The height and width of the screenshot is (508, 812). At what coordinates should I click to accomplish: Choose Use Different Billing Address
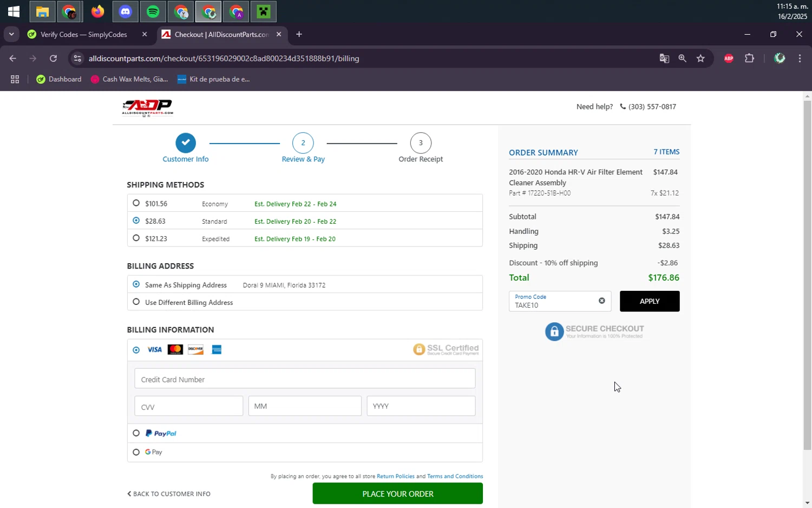click(136, 302)
